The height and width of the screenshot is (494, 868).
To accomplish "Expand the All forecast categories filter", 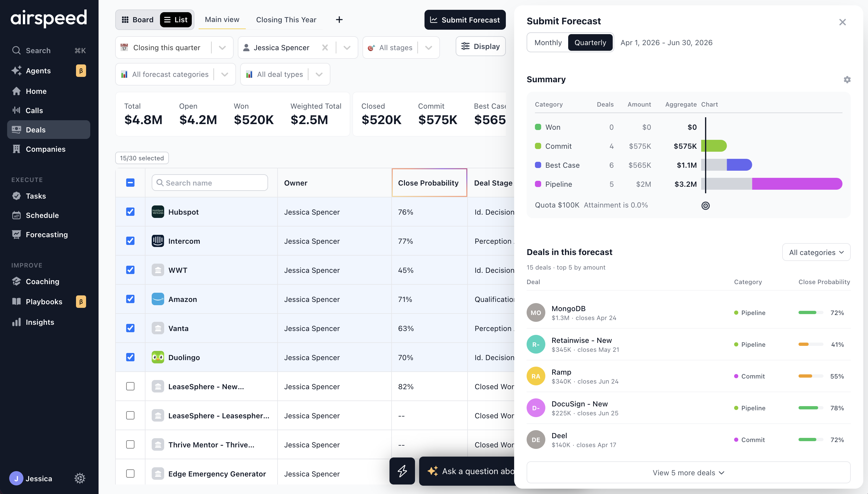I will pyautogui.click(x=175, y=74).
